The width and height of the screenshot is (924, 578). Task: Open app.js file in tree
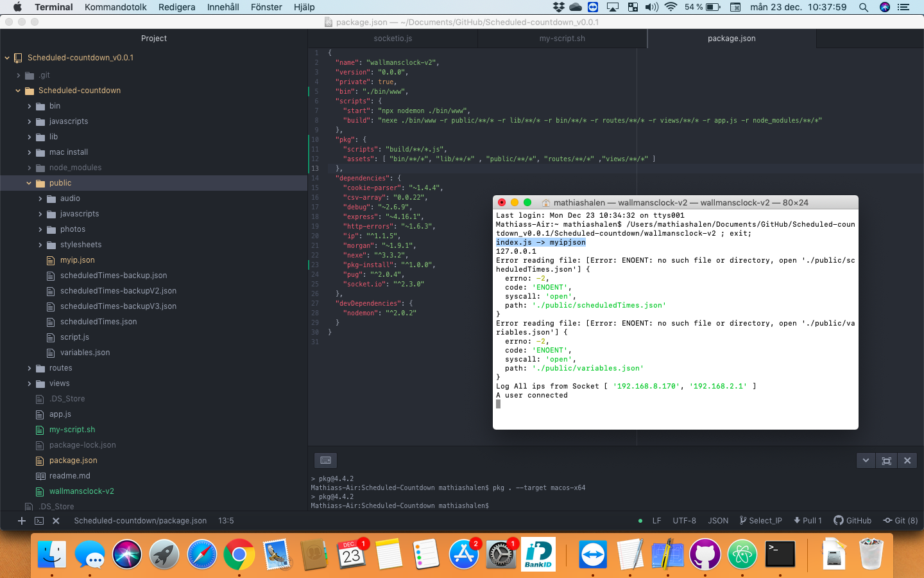click(60, 414)
